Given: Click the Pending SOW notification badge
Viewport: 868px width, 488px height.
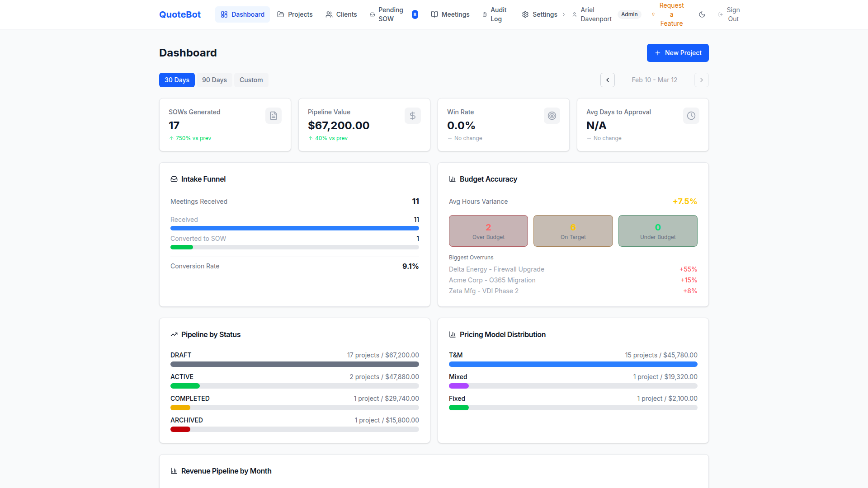Looking at the screenshot, I should pyautogui.click(x=415, y=14).
